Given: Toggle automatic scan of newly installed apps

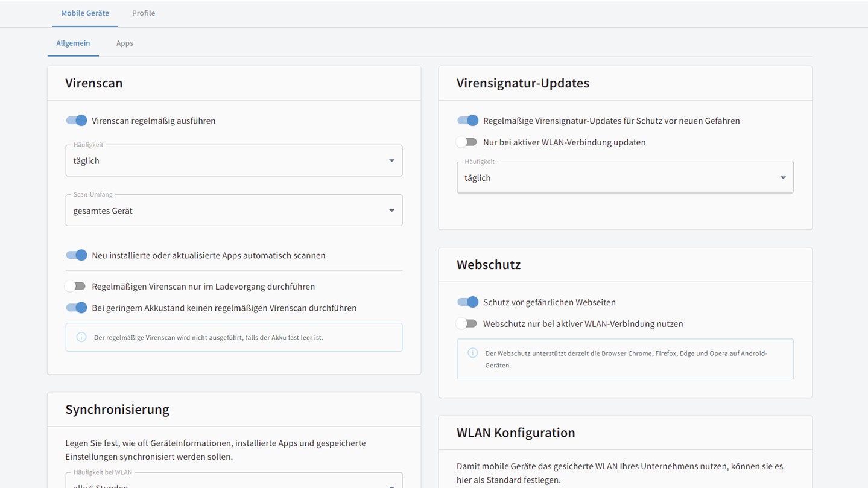Looking at the screenshot, I should [x=77, y=255].
